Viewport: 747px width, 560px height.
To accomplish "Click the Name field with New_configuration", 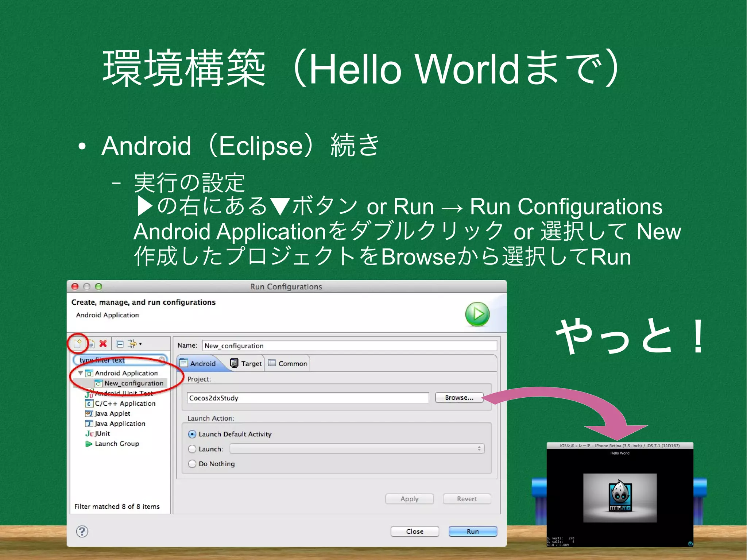I will tap(349, 345).
